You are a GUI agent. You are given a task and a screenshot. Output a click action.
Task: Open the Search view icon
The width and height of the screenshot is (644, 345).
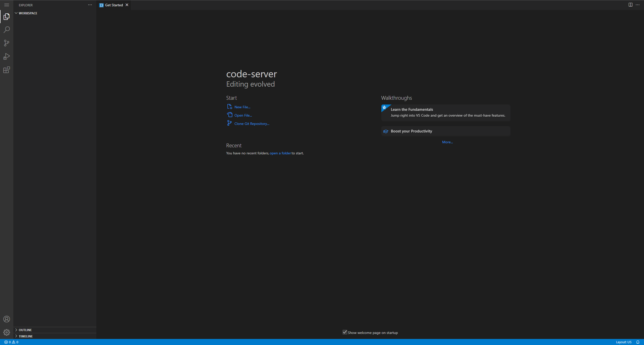(x=7, y=30)
